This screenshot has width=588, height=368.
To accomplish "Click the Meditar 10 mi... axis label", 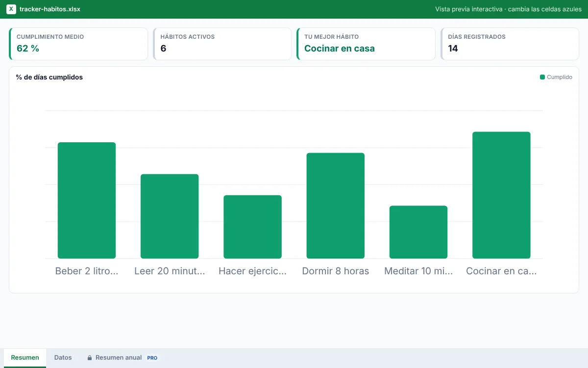I will pyautogui.click(x=418, y=271).
